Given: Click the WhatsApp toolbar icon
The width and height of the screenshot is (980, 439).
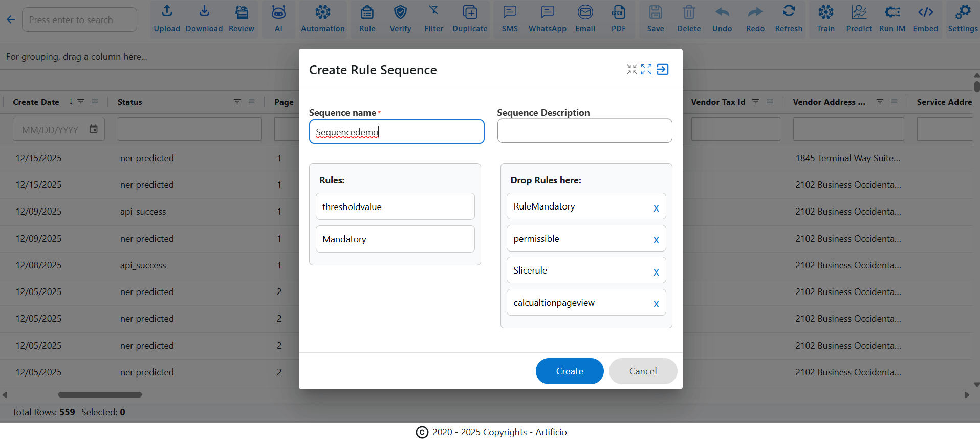Looking at the screenshot, I should (548, 12).
